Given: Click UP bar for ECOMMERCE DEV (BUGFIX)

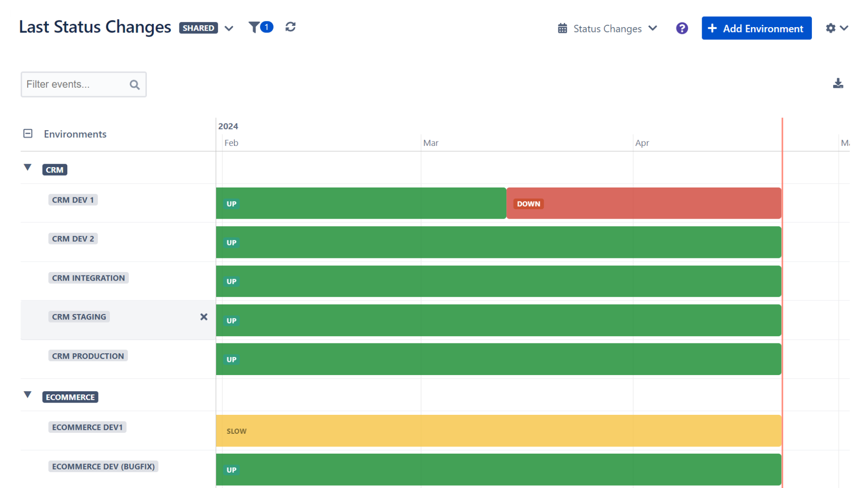Looking at the screenshot, I should tap(499, 469).
